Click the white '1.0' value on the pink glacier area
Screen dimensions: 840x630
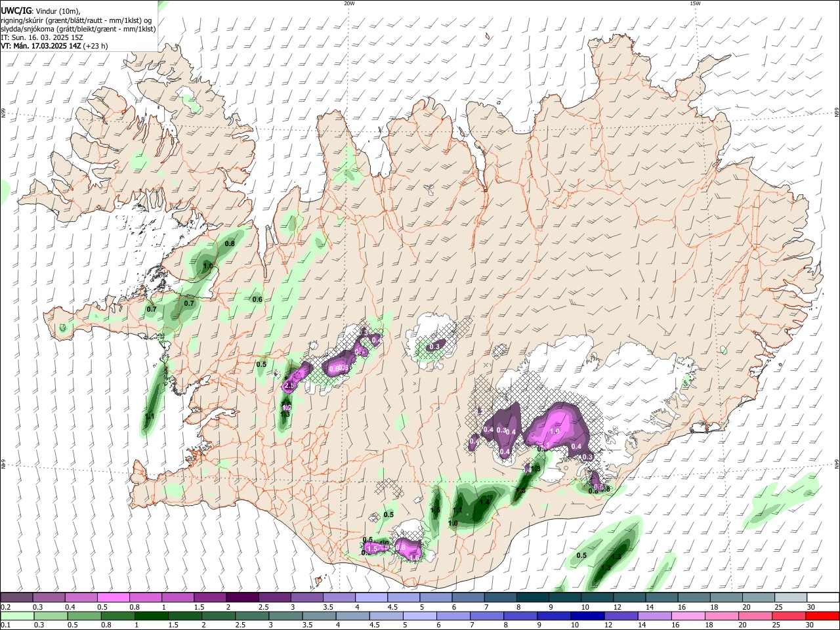(x=554, y=432)
